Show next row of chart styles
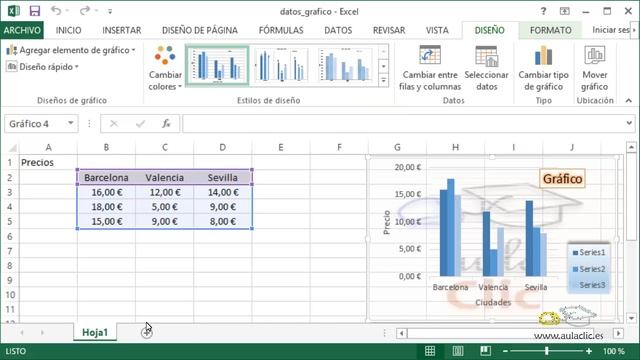Viewport: 640px width, 360px height. 384,66
